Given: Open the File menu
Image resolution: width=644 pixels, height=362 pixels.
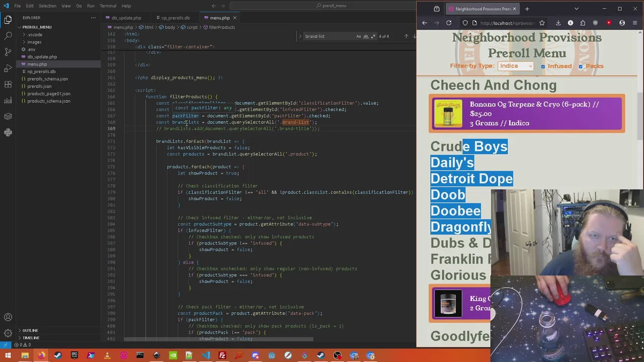Looking at the screenshot, I should (x=17, y=6).
